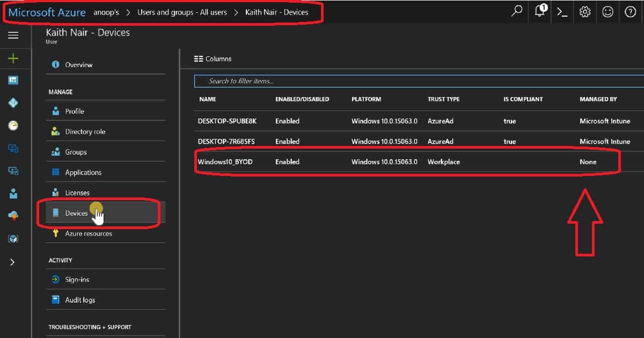Open the Columns selector
Image resolution: width=644 pixels, height=338 pixels.
click(213, 58)
